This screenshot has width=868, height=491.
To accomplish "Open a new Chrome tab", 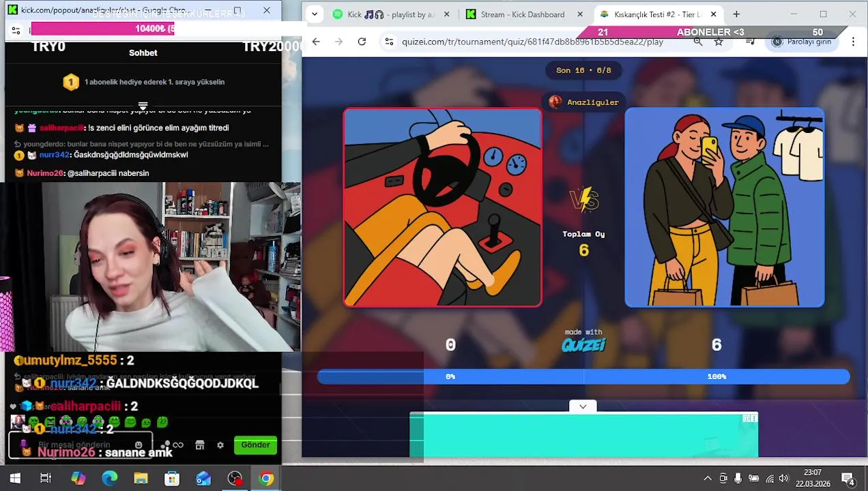I will 736,14.
